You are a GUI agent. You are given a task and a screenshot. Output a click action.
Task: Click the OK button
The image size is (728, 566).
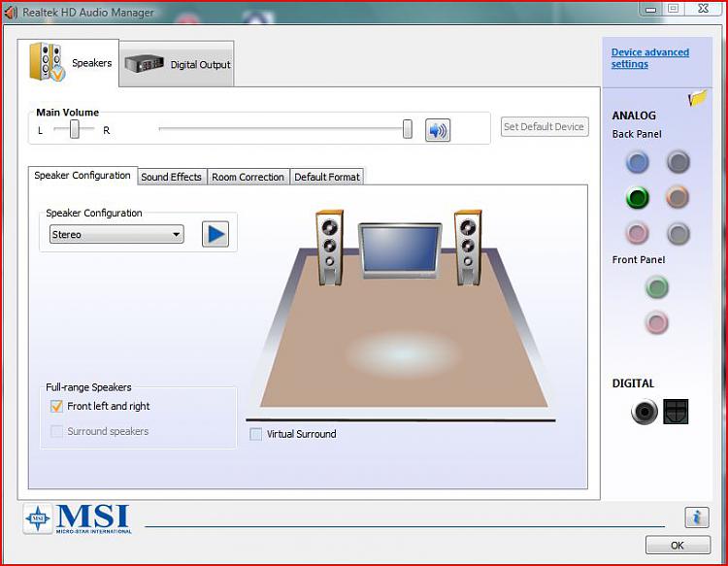click(678, 545)
